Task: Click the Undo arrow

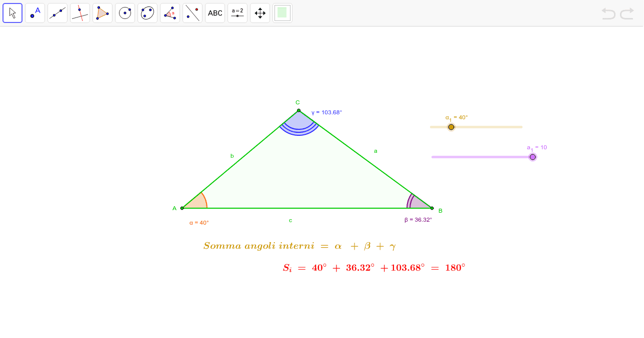Action: (608, 14)
